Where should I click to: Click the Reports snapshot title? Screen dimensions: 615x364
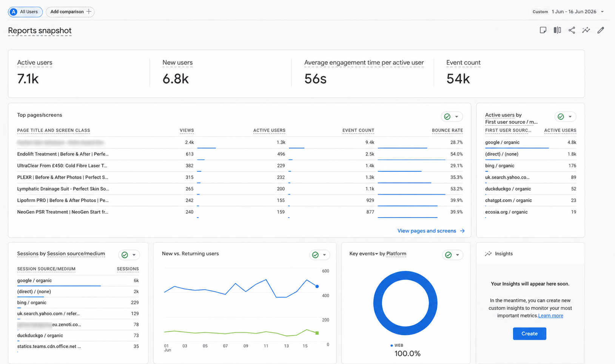[40, 31]
